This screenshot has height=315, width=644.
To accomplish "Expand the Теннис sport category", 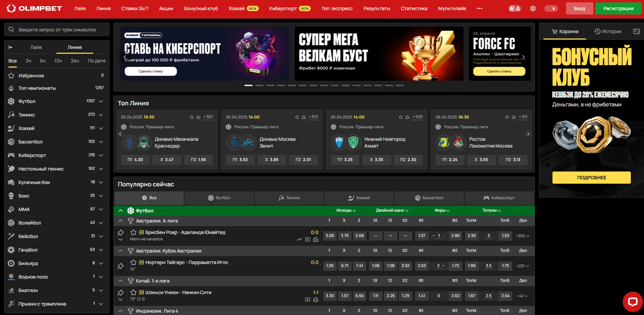I will (101, 115).
